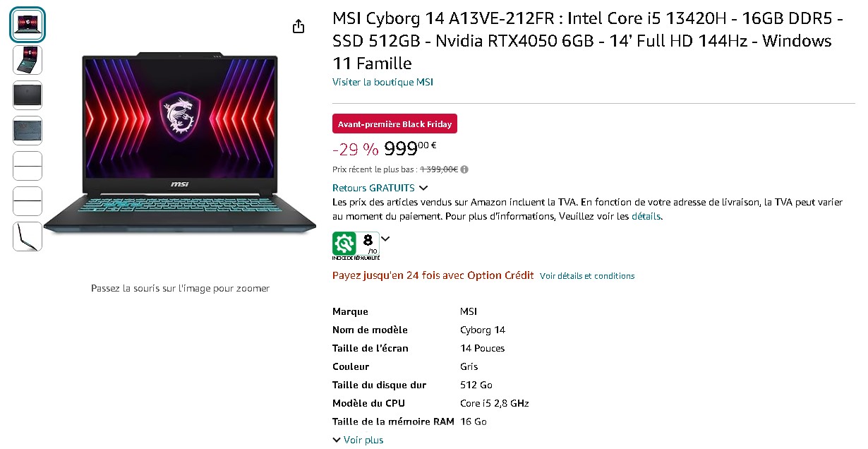Select the sixth thumbnail in the image list
Image resolution: width=868 pixels, height=449 pixels.
[x=28, y=201]
